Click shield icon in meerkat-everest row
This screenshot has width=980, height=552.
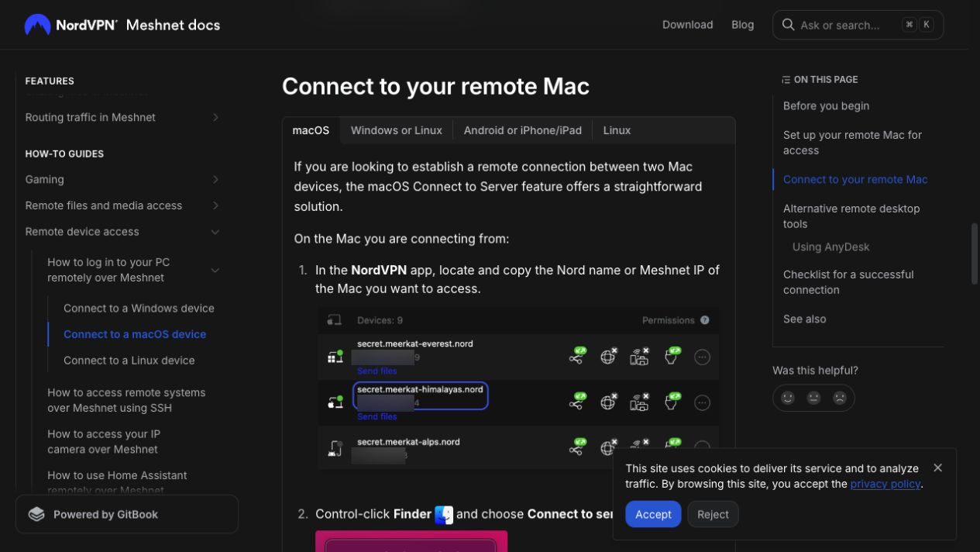[672, 356]
